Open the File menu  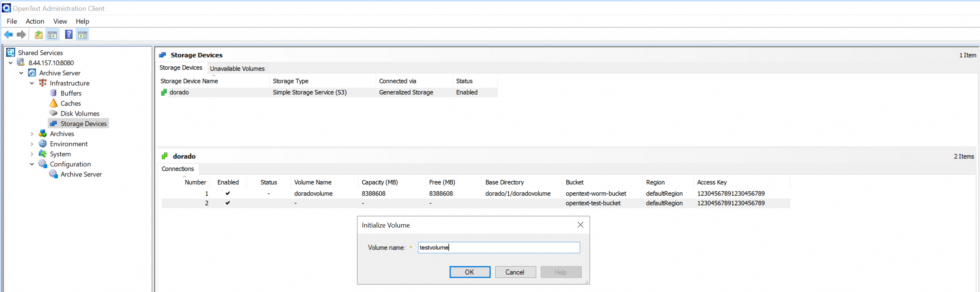coord(12,21)
